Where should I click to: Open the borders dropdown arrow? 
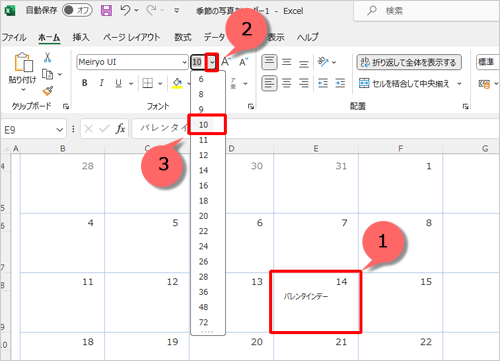pyautogui.click(x=160, y=83)
